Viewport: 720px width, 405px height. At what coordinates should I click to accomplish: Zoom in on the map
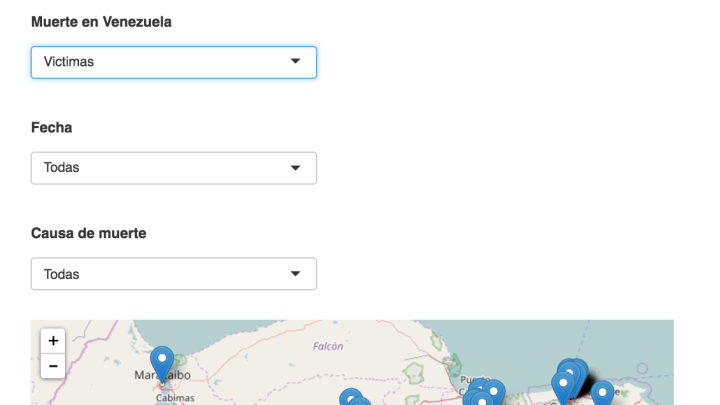click(53, 341)
